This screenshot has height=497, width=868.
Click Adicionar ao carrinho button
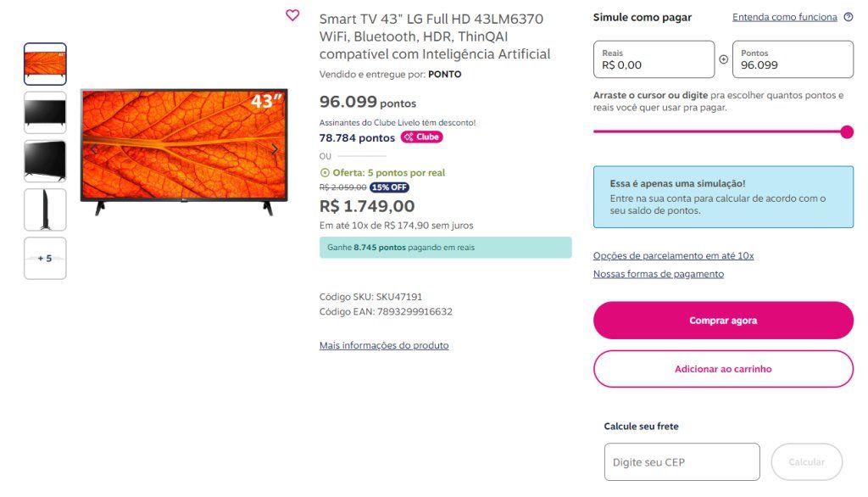point(723,369)
